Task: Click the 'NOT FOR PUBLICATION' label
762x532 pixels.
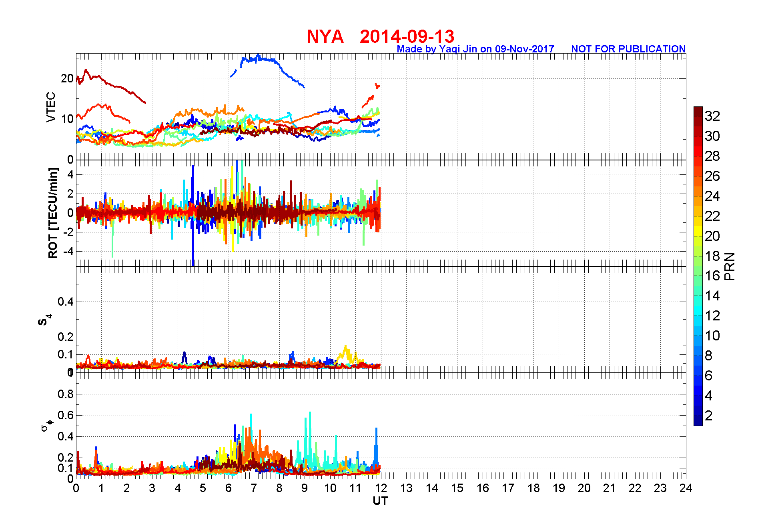Action: 628,49
